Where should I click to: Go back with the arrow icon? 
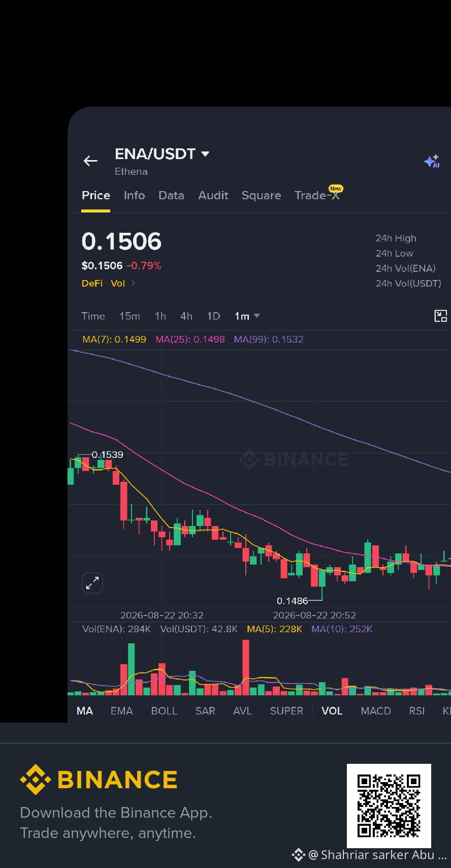pyautogui.click(x=90, y=161)
